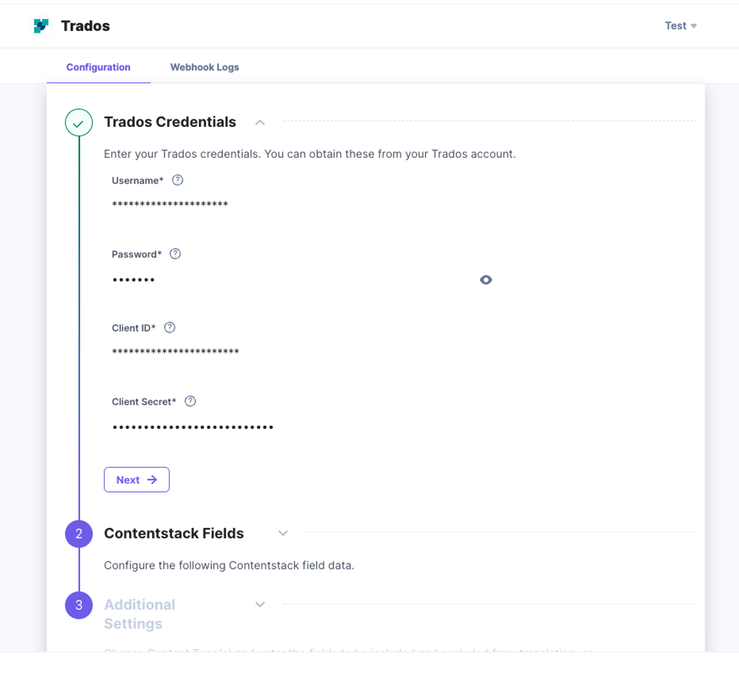The width and height of the screenshot is (739, 700).
Task: Switch to the Configuration tab
Action: 98,67
